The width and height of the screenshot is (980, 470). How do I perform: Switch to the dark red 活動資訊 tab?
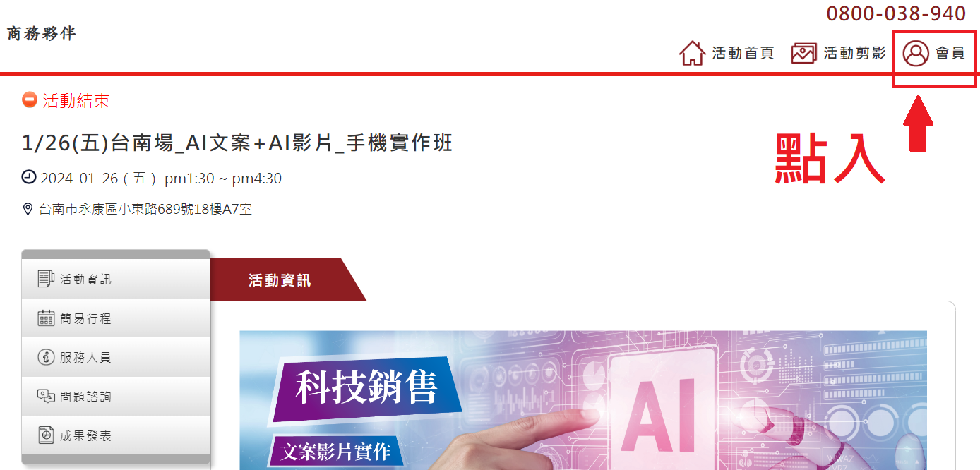point(280,280)
